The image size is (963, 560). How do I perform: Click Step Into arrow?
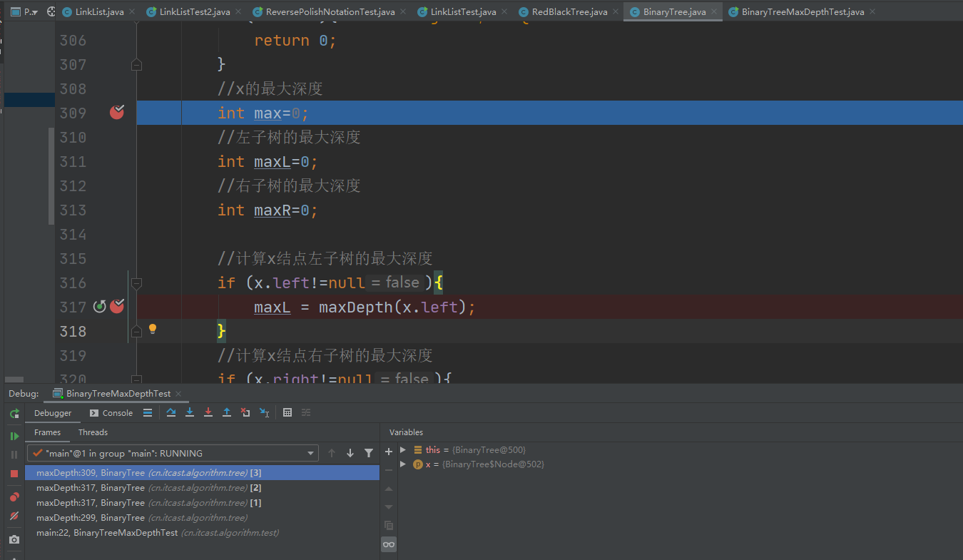pyautogui.click(x=190, y=412)
